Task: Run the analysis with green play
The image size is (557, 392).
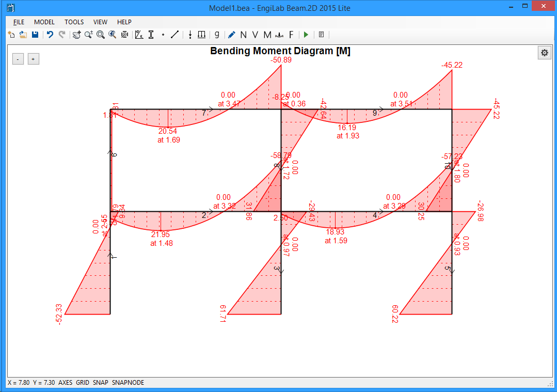Action: [306, 35]
